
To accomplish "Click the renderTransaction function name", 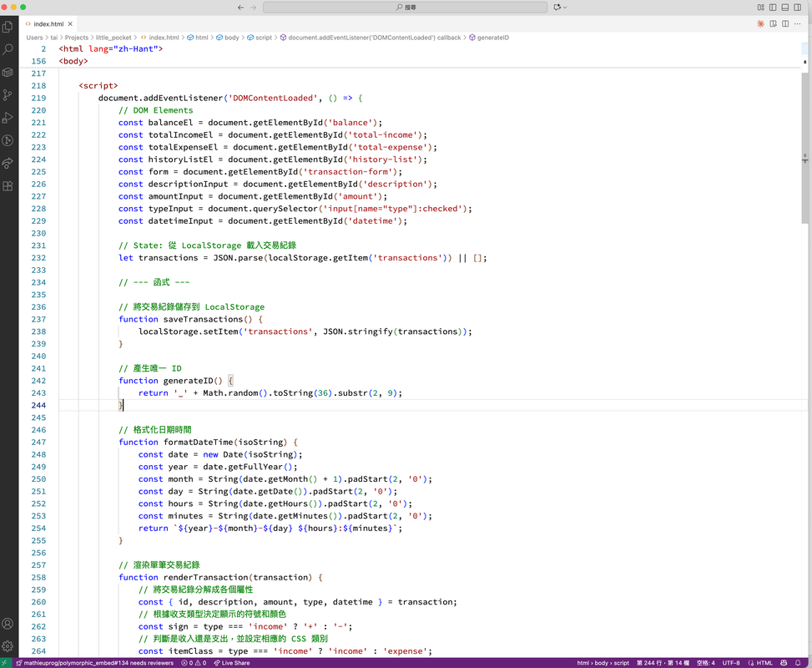I will point(205,577).
